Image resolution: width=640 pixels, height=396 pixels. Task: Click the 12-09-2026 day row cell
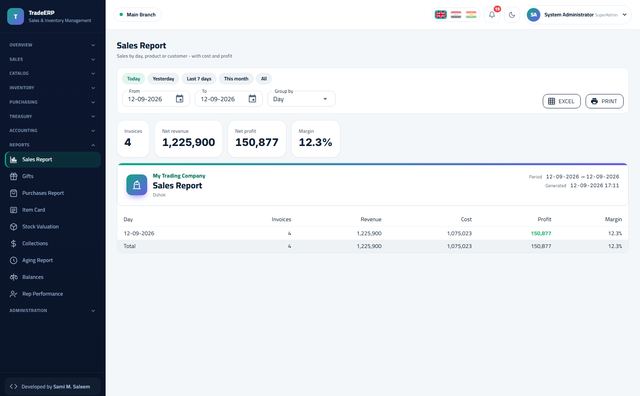(139, 234)
